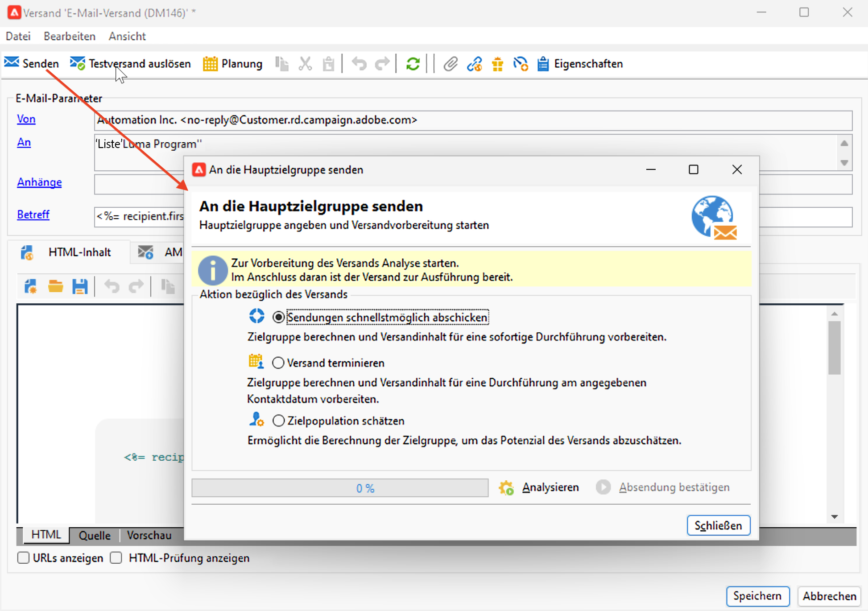Open the Eigenschaften clipboard icon
The image size is (868, 611).
[543, 64]
